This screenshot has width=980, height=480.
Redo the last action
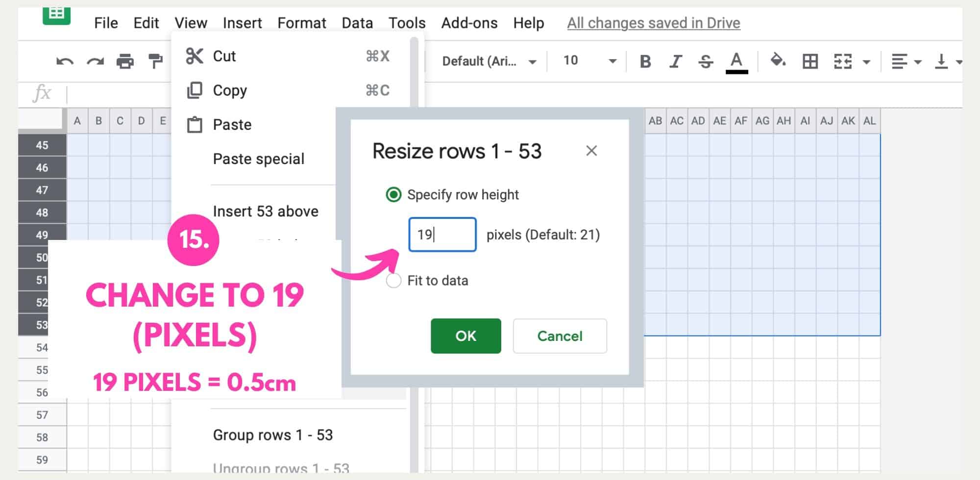[96, 60]
